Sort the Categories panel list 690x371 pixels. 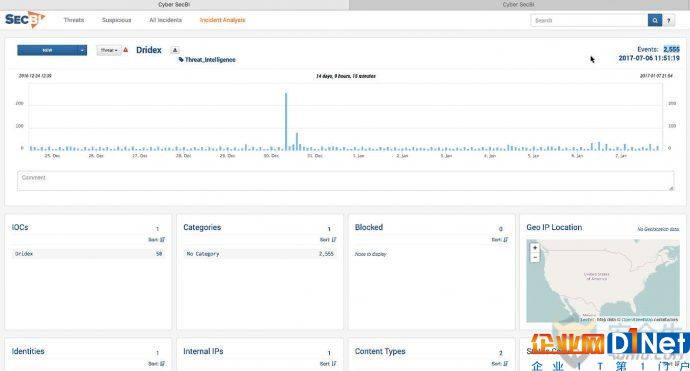click(x=328, y=239)
